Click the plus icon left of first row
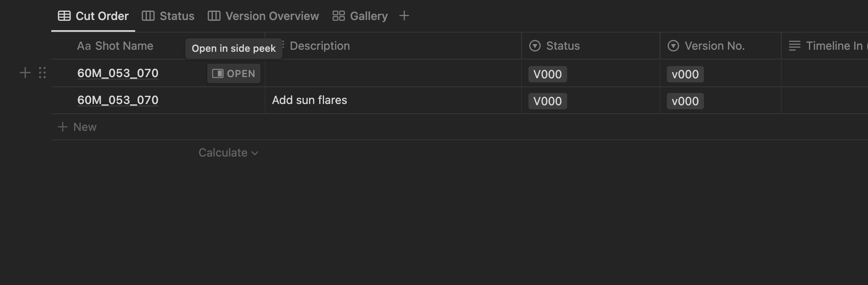 point(25,73)
